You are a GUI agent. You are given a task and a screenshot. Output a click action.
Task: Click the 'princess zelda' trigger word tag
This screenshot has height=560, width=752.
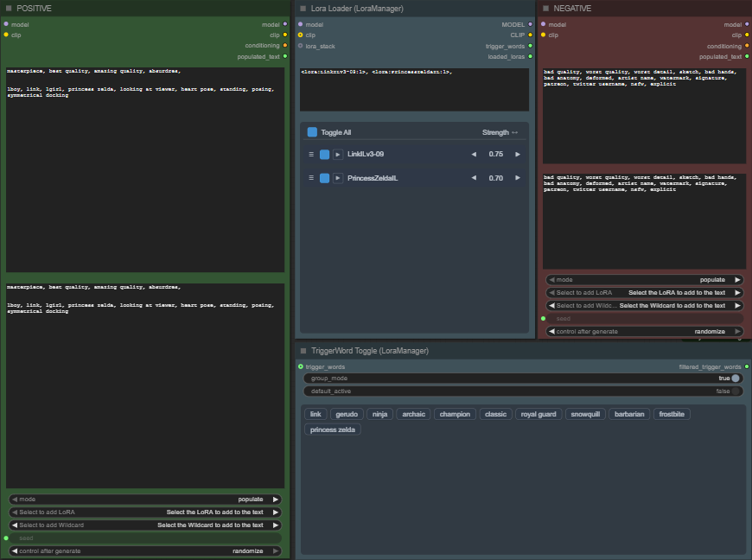(x=333, y=430)
